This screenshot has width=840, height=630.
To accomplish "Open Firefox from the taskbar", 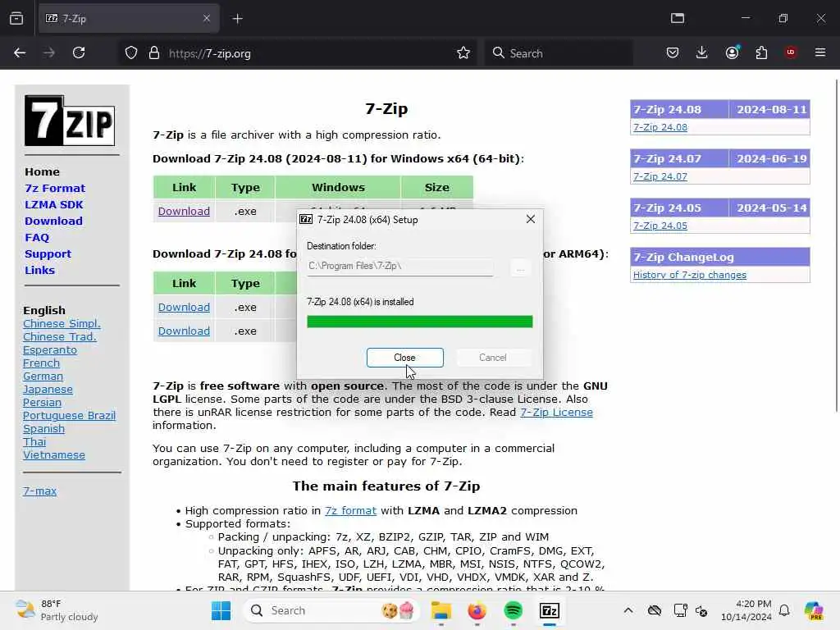I will point(477,610).
